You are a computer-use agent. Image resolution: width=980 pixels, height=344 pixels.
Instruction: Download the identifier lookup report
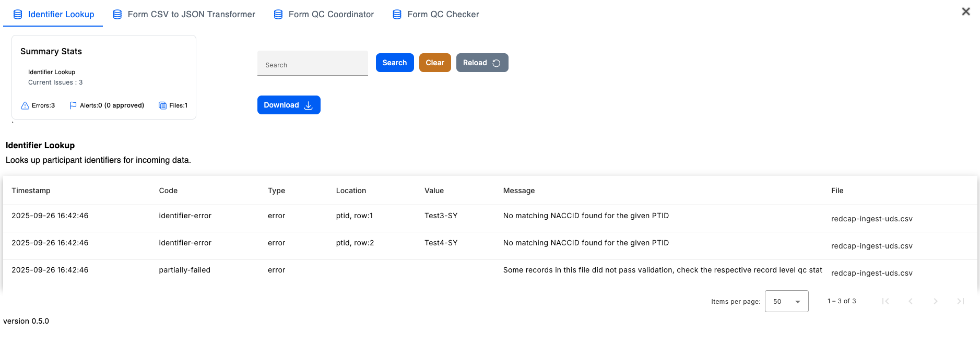288,105
